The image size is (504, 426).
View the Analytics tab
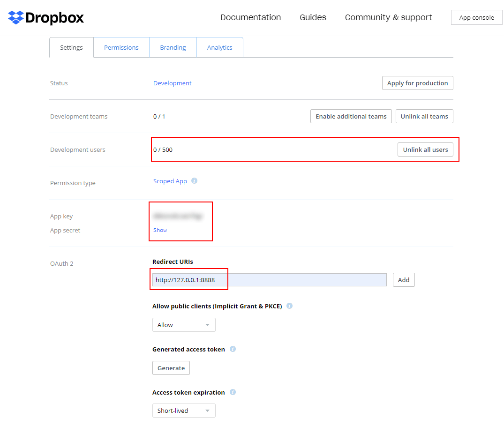219,47
